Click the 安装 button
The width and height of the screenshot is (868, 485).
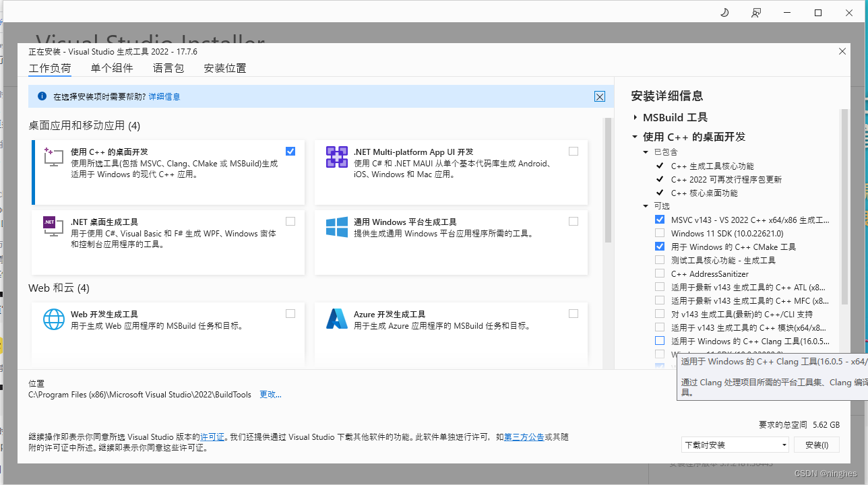pyautogui.click(x=816, y=445)
